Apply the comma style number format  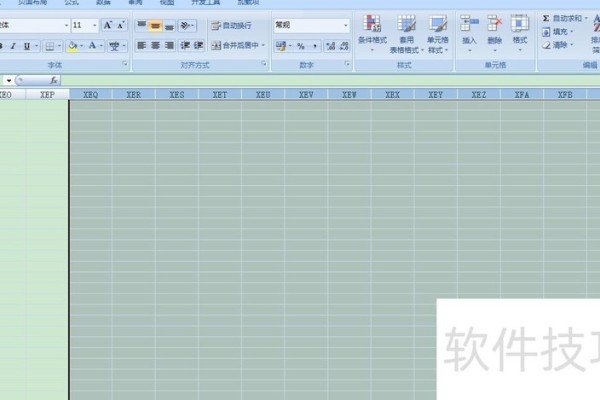click(315, 46)
